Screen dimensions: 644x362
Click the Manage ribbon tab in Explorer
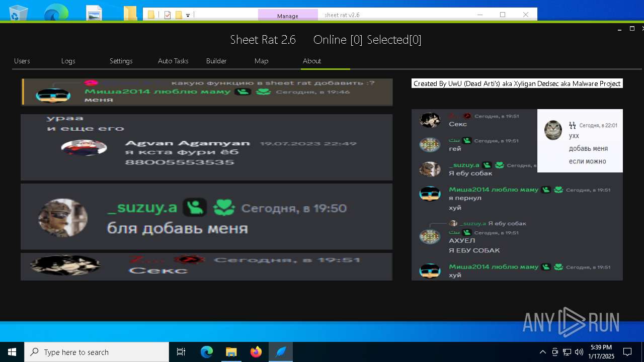click(x=288, y=16)
